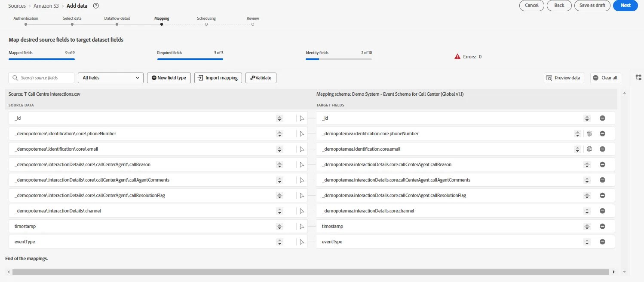Validate the field mappings
Screen dimensions: 644x282
click(x=261, y=78)
